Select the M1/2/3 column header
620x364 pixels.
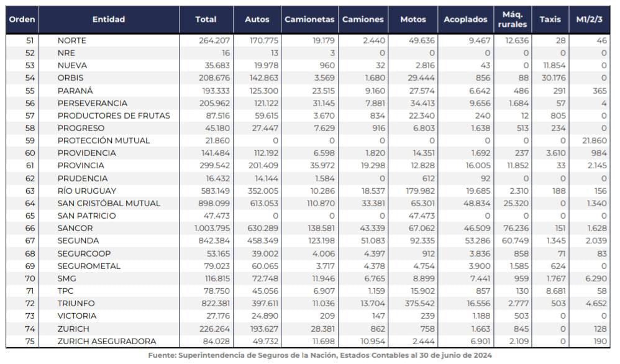(x=588, y=19)
